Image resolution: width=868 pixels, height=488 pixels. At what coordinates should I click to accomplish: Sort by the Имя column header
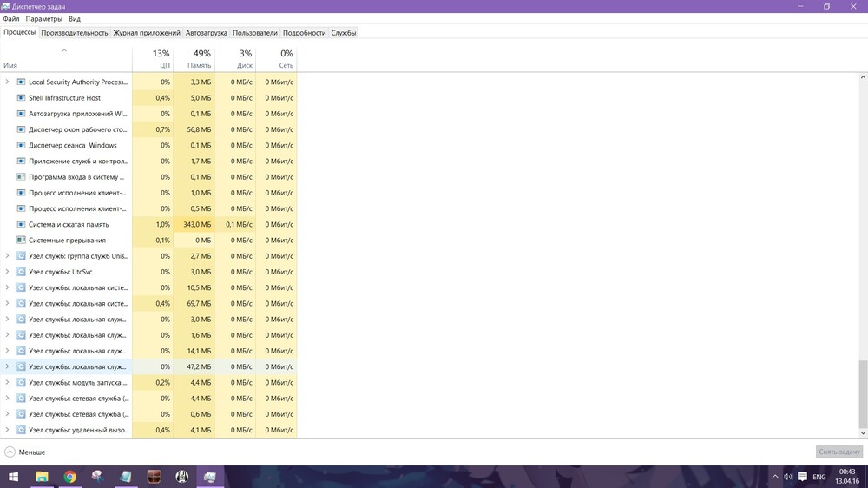pyautogui.click(x=66, y=59)
